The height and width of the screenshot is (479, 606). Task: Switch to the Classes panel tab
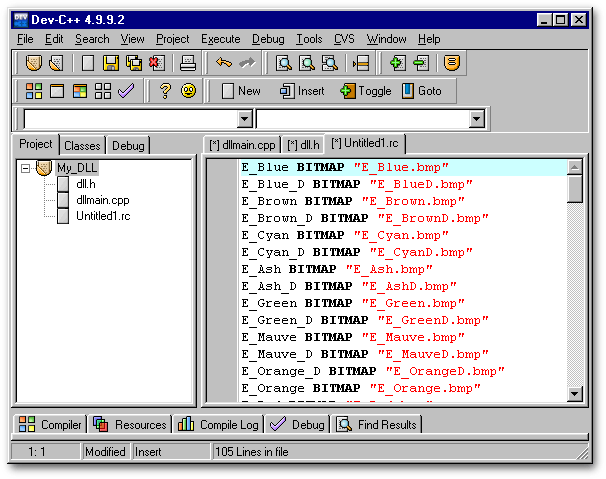82,146
